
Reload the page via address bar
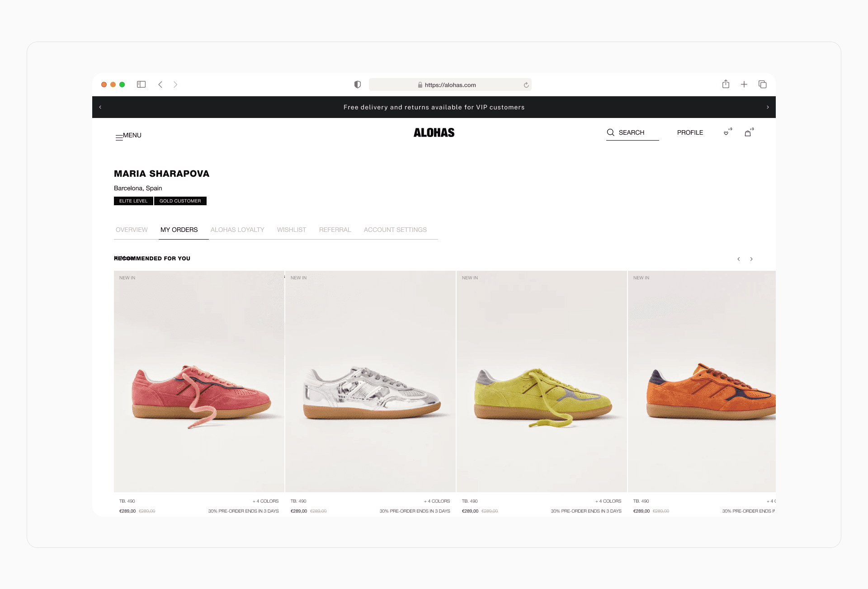click(x=526, y=85)
